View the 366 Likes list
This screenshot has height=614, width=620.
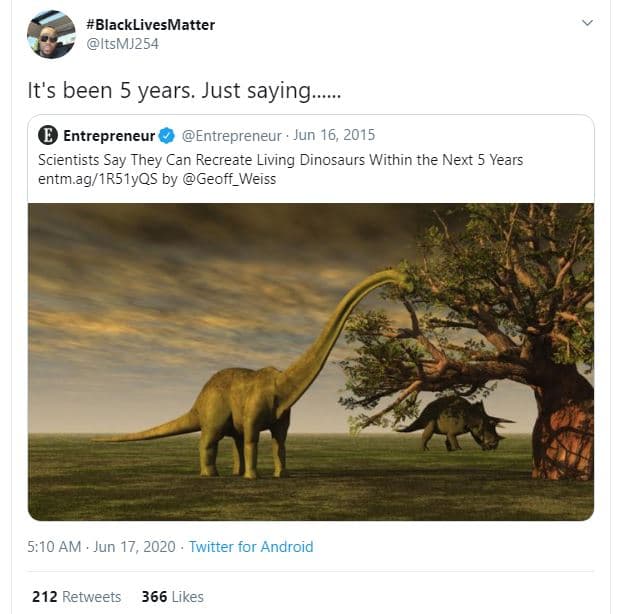[x=172, y=597]
